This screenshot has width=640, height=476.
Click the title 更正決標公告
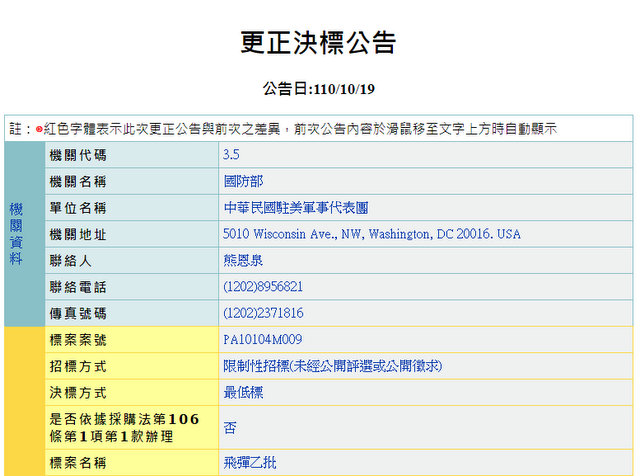click(x=318, y=42)
